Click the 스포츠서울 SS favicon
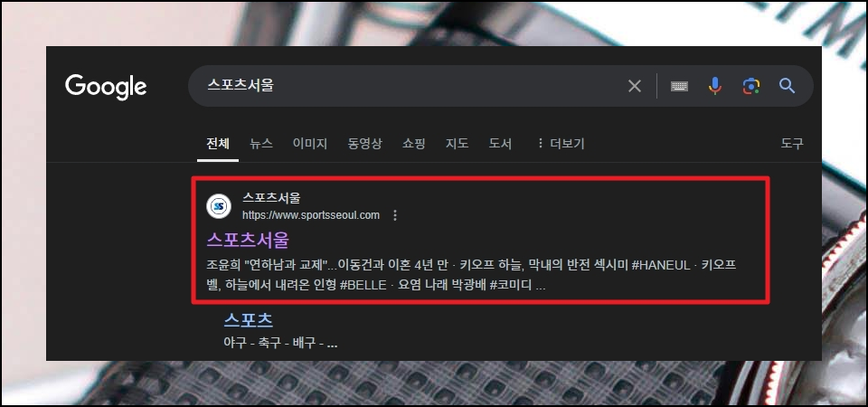 pos(219,206)
